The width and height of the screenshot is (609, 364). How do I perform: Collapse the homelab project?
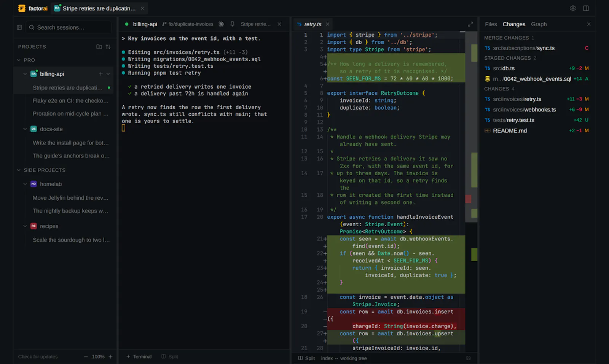click(25, 184)
